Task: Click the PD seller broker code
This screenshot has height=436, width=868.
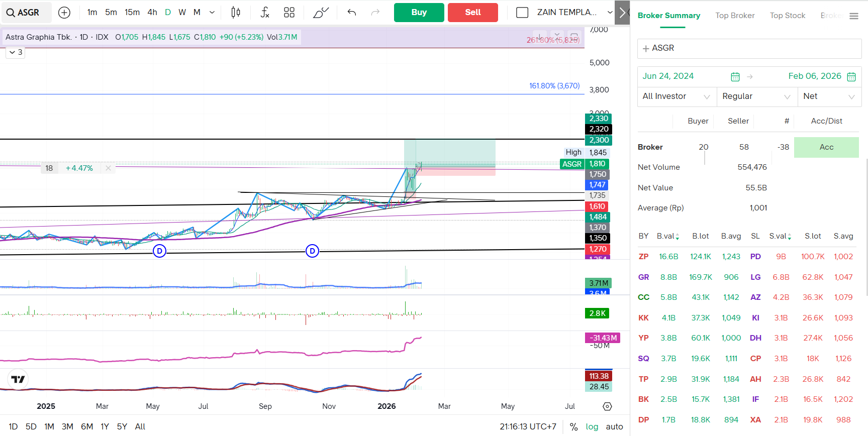Action: (755, 257)
